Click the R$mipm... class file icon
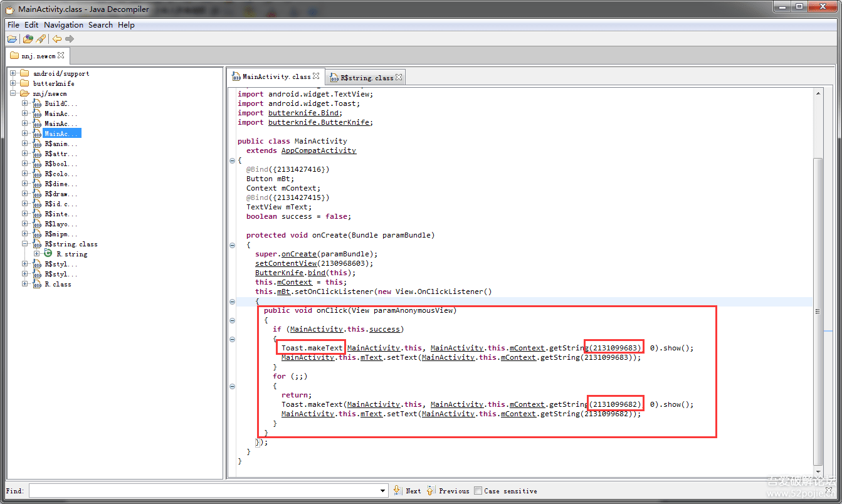This screenshot has height=504, width=842. [38, 234]
